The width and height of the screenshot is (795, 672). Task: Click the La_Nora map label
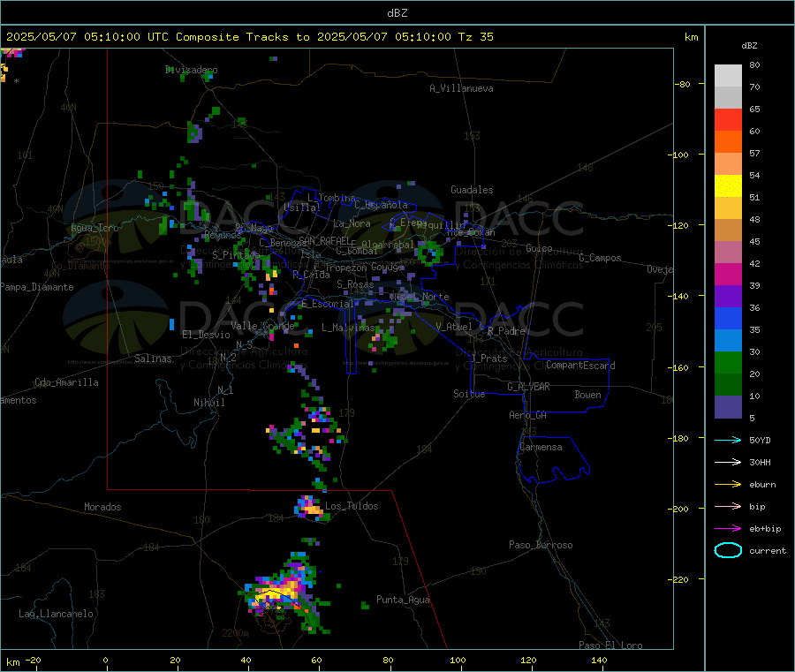pos(352,223)
